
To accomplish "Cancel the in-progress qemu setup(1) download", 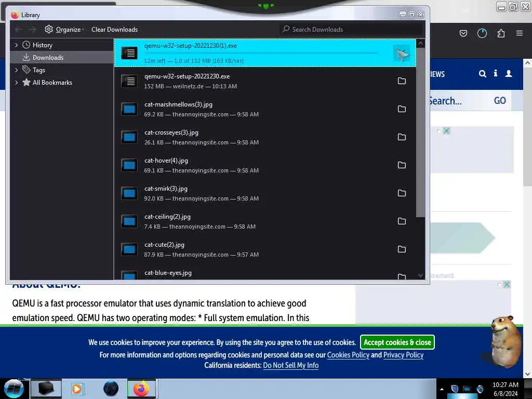I will pyautogui.click(x=402, y=54).
